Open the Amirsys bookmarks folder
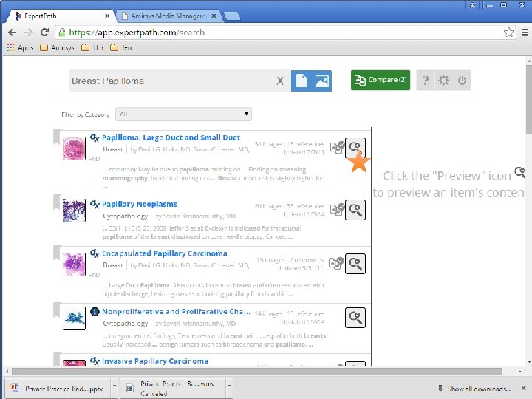 (57, 47)
